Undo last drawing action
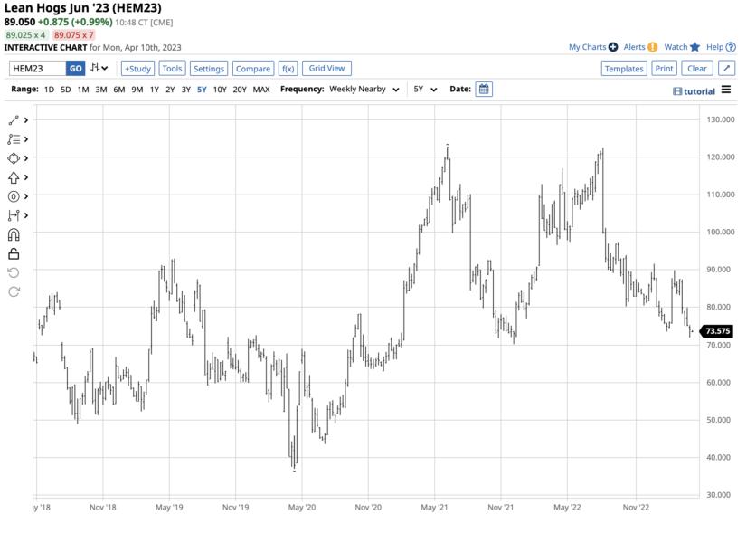756x543 pixels. coord(14,272)
